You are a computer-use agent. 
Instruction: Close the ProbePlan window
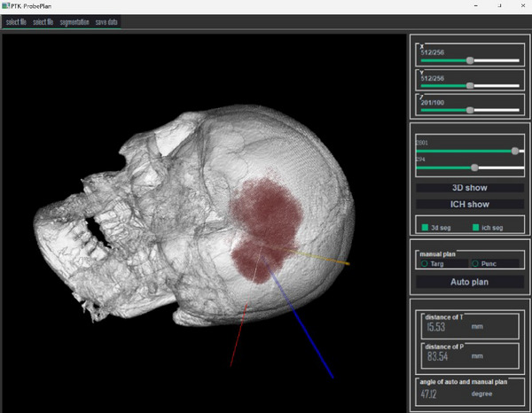point(523,6)
